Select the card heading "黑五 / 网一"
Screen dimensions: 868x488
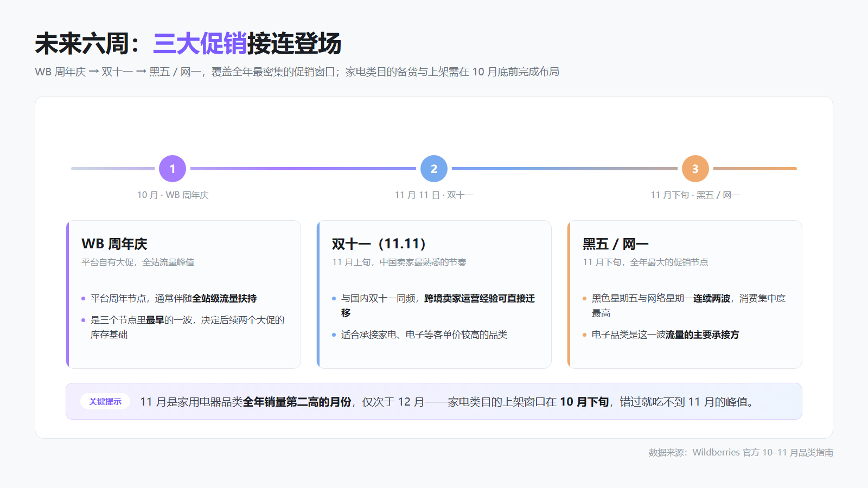pyautogui.click(x=616, y=244)
